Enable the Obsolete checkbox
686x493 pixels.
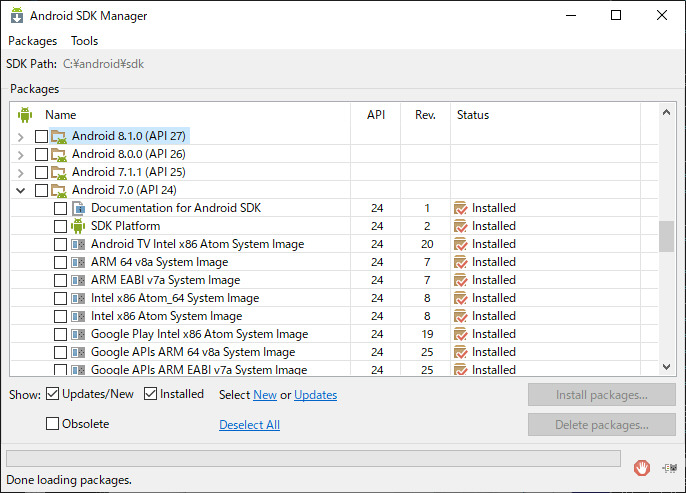tap(53, 424)
